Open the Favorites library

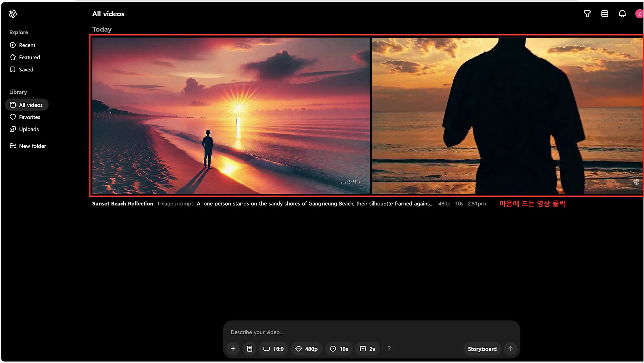tap(25, 117)
